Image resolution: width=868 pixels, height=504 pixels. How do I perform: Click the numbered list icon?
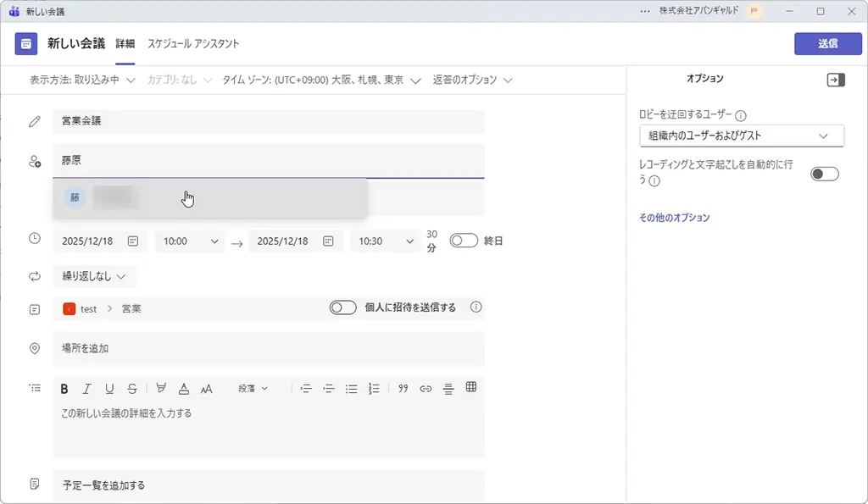pyautogui.click(x=374, y=388)
